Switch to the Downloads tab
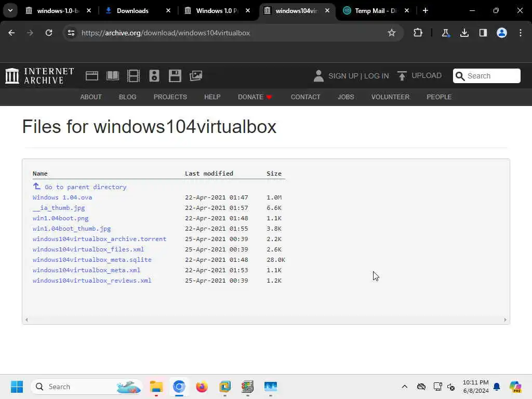Viewport: 532px width, 399px height. coord(132,10)
